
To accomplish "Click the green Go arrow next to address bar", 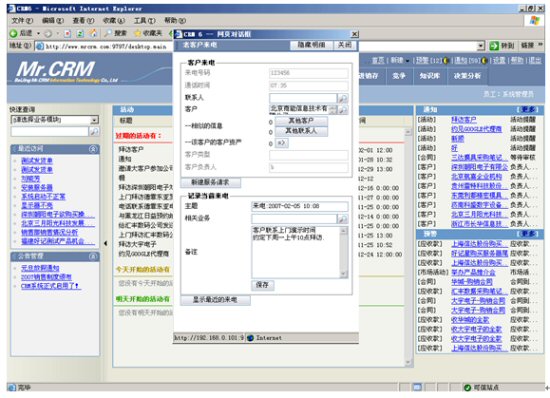I will 494,46.
